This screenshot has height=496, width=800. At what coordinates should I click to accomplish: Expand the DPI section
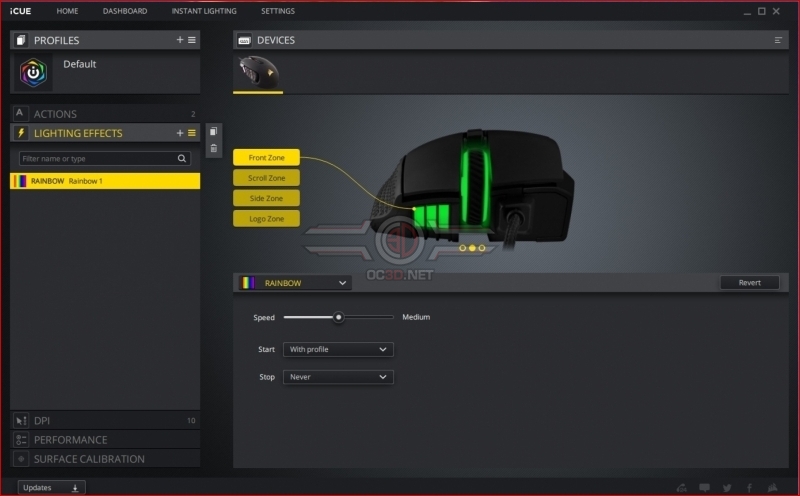coord(105,420)
